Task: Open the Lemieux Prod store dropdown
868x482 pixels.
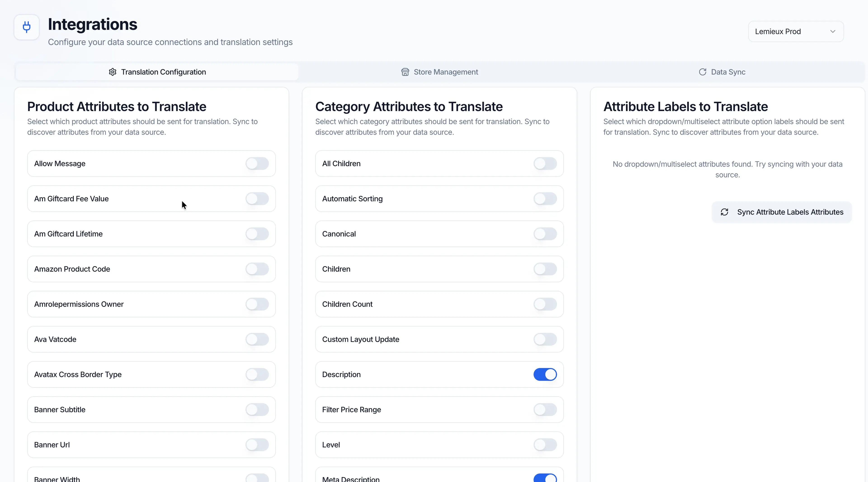Action: 796,31
